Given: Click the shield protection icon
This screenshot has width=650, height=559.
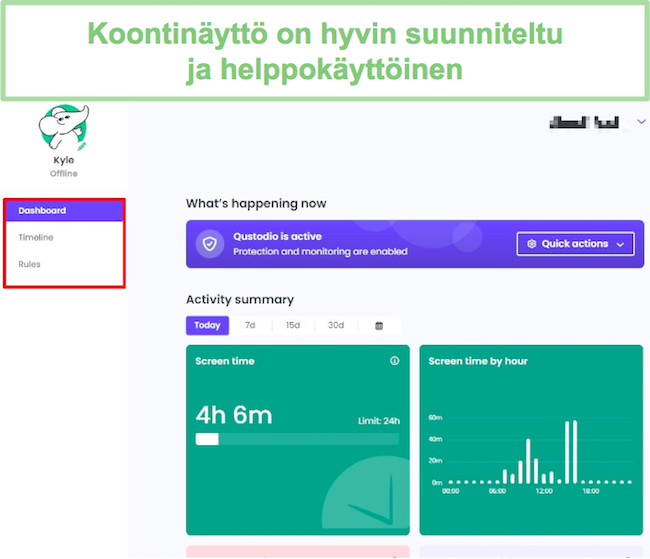Looking at the screenshot, I should click(210, 244).
